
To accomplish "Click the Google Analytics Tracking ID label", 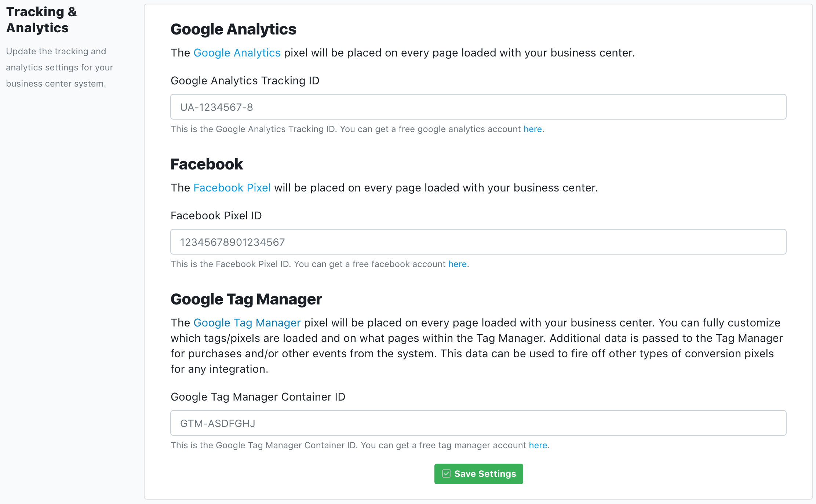I will (x=245, y=81).
